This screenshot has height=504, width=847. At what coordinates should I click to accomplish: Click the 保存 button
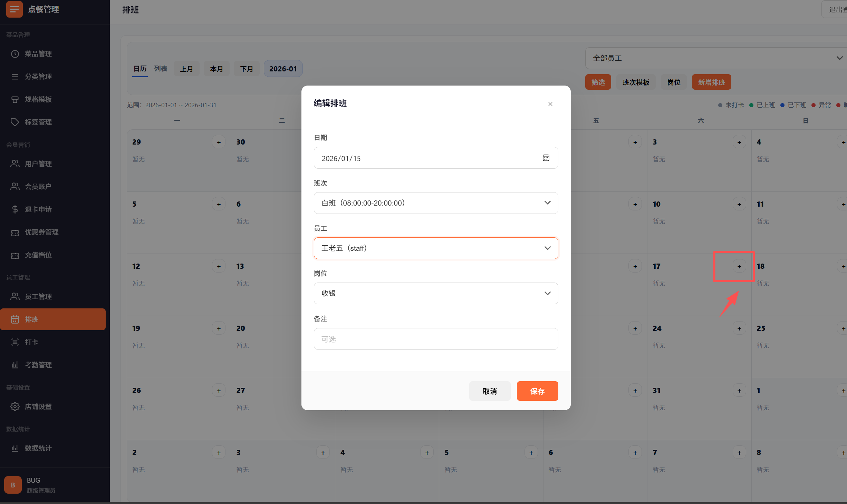[537, 391]
